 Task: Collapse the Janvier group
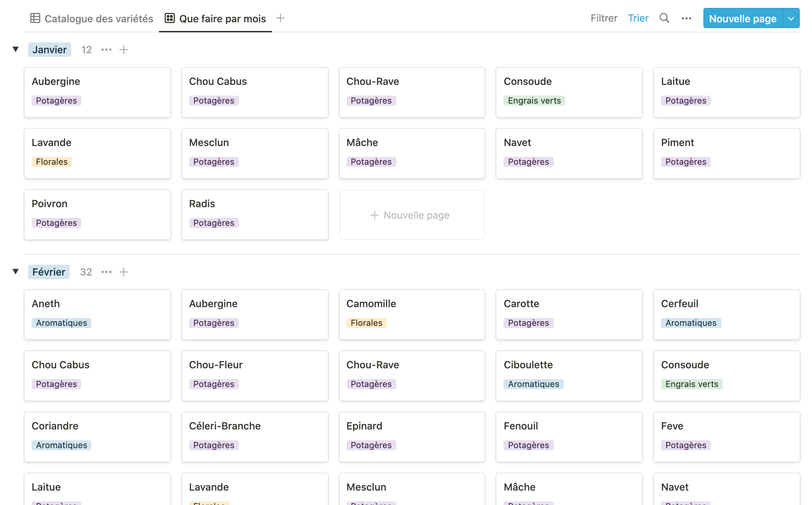pyautogui.click(x=15, y=49)
